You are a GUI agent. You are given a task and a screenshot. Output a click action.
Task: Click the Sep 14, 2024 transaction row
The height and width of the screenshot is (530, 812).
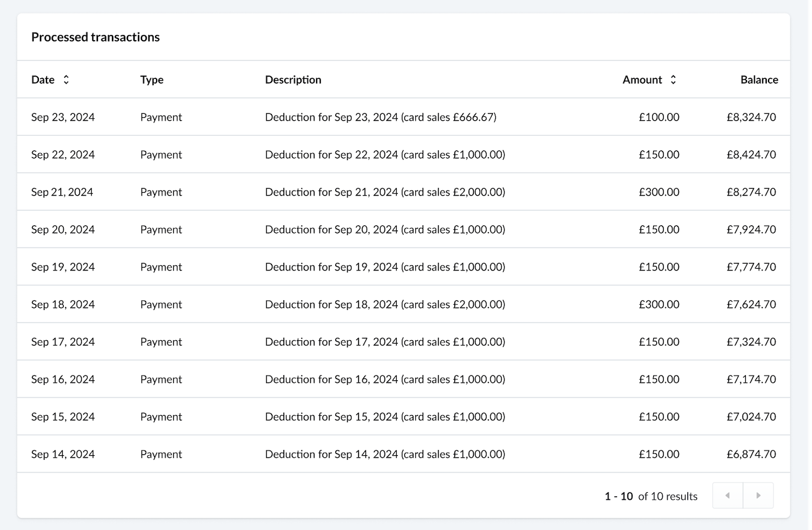pos(406,454)
